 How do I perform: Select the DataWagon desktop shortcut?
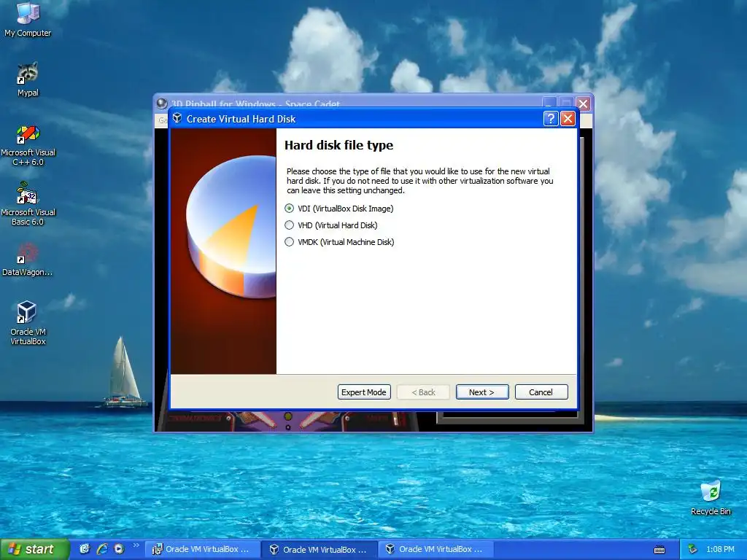pyautogui.click(x=28, y=260)
